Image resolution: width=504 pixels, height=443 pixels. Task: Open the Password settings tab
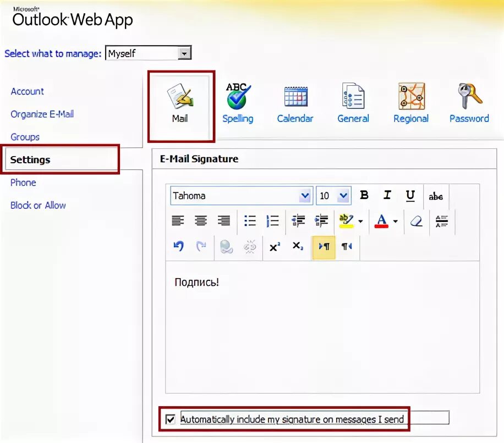(x=469, y=103)
